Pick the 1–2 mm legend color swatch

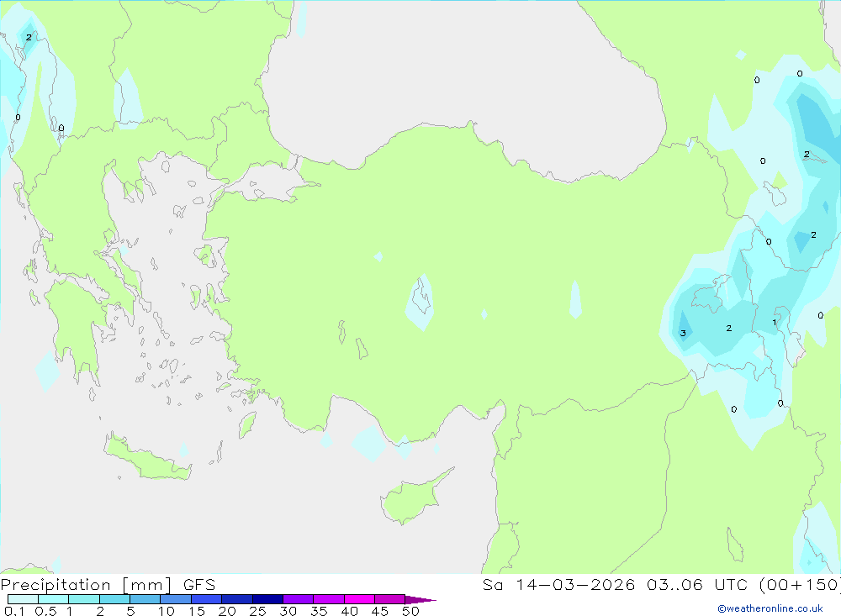click(x=84, y=599)
